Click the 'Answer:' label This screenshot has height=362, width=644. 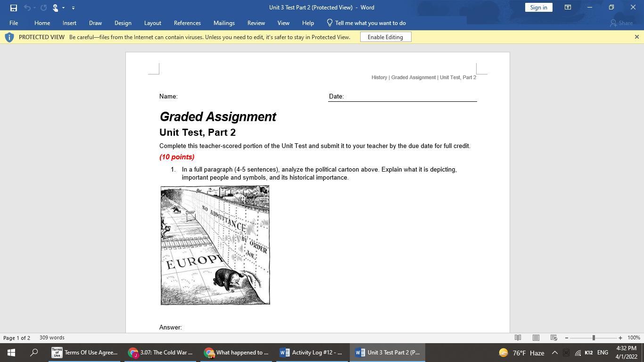click(x=171, y=328)
